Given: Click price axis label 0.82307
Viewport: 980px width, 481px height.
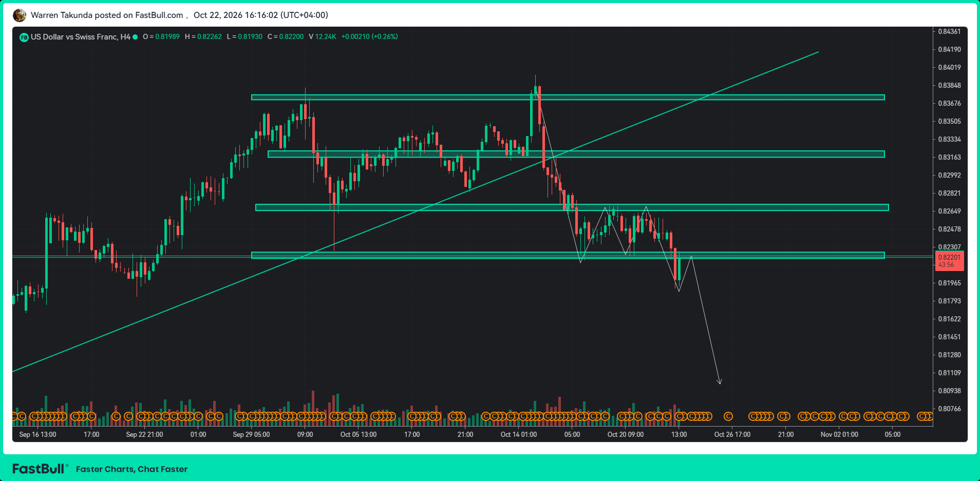Looking at the screenshot, I should (949, 247).
